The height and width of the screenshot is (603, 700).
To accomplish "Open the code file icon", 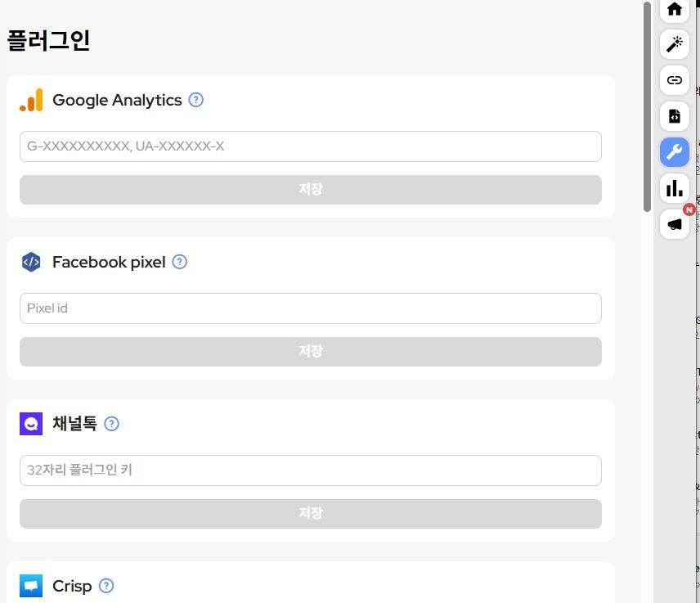I will click(675, 116).
